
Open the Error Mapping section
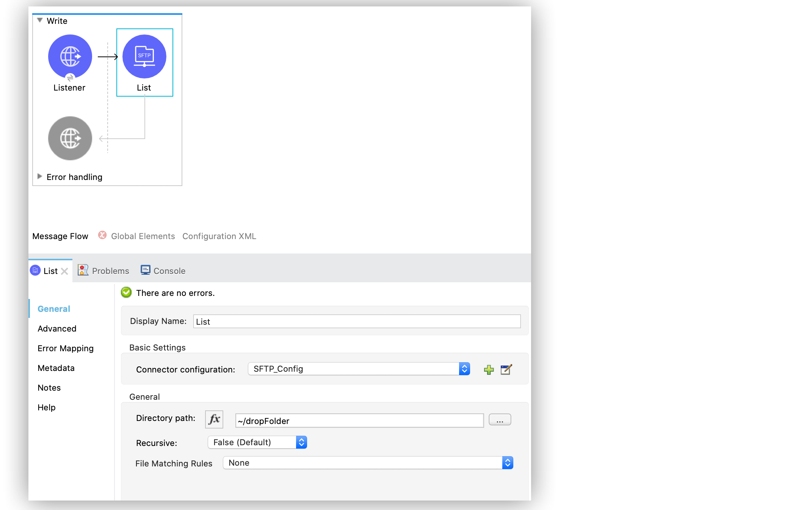(x=65, y=348)
